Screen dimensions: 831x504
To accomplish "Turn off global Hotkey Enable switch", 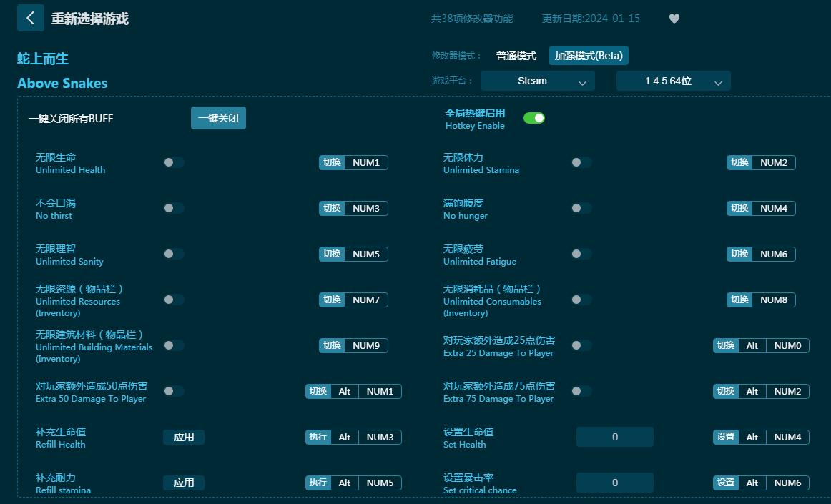I will click(x=533, y=118).
